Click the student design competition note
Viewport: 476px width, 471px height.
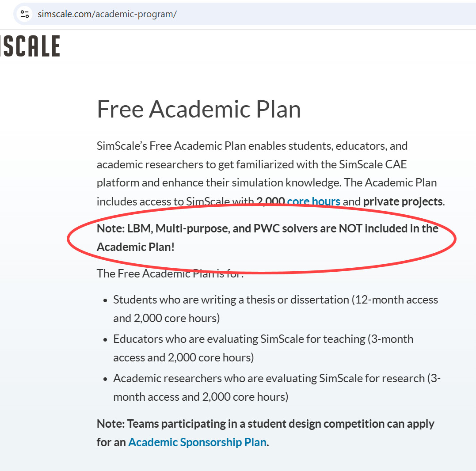tap(265, 424)
